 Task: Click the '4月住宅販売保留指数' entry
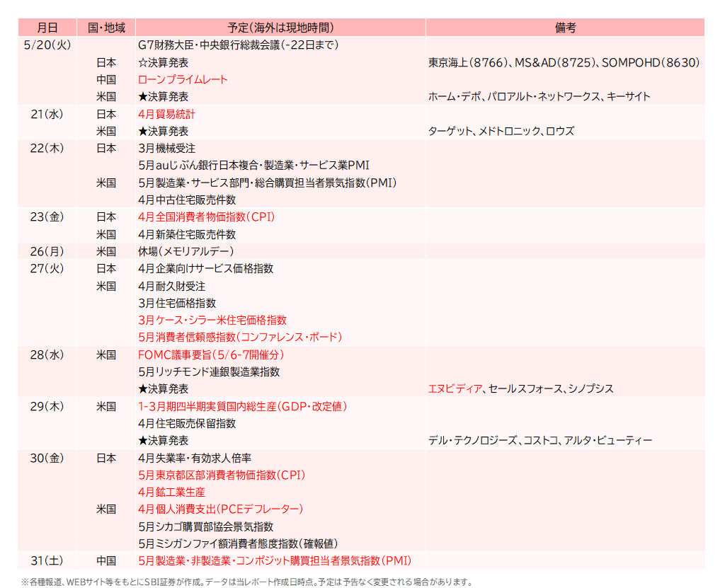[187, 423]
